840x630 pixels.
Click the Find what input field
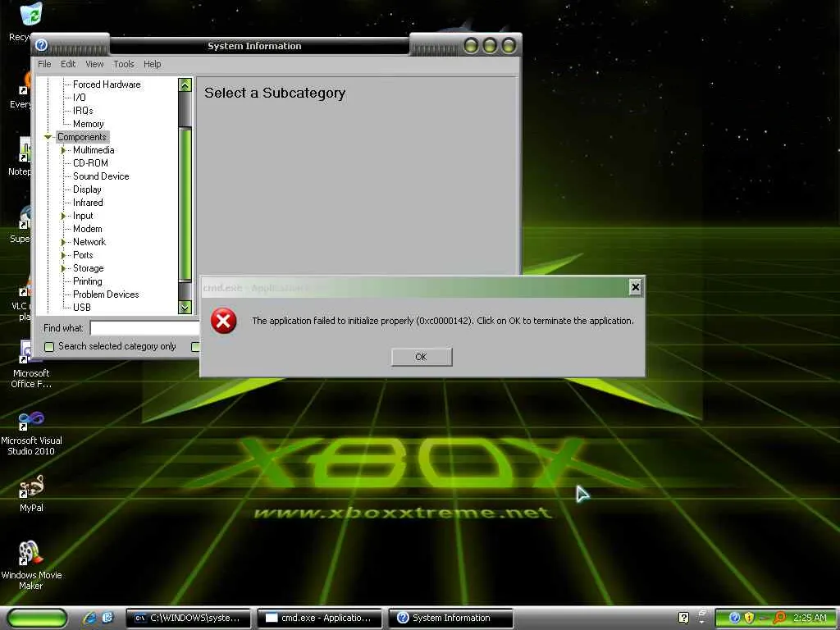tap(144, 328)
